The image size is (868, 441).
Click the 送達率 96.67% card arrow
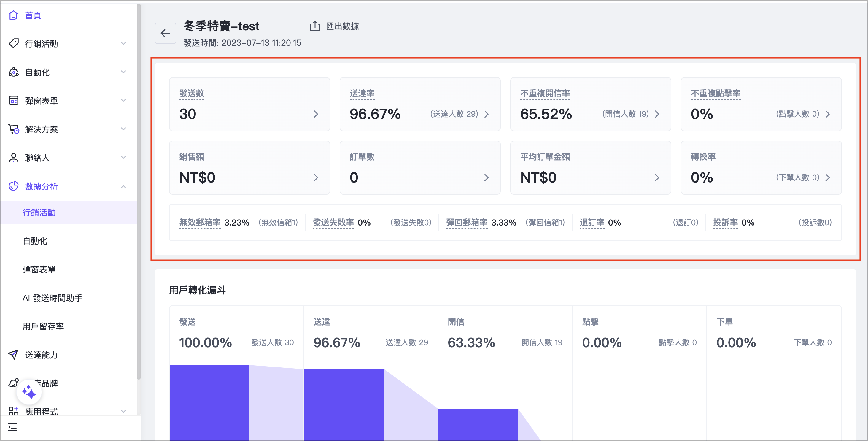[x=486, y=114]
